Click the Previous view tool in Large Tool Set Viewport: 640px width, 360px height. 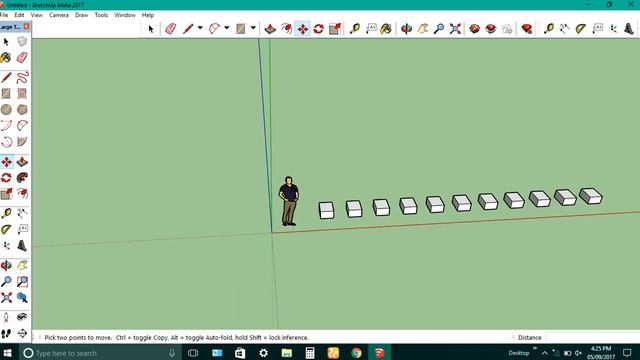click(x=22, y=298)
